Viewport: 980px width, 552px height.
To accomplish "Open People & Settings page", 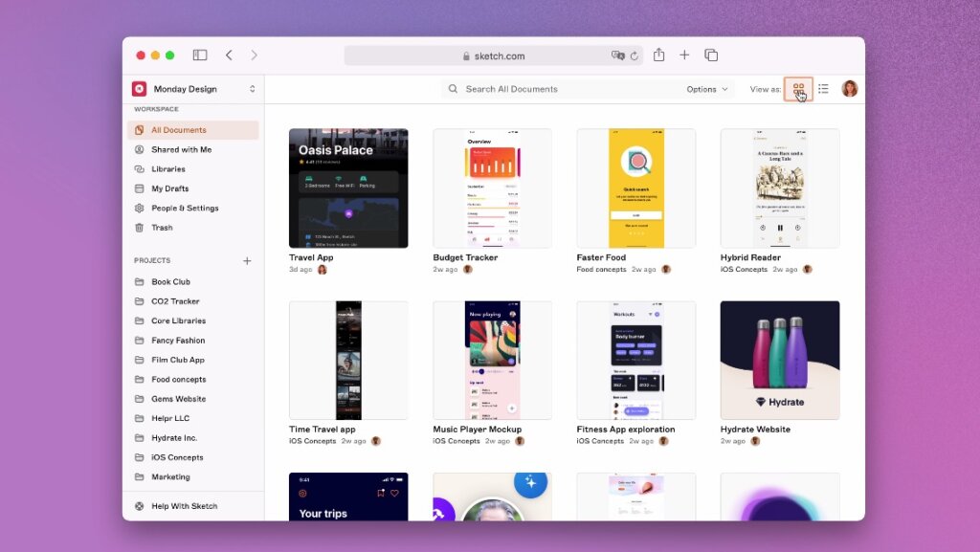I will [x=185, y=208].
